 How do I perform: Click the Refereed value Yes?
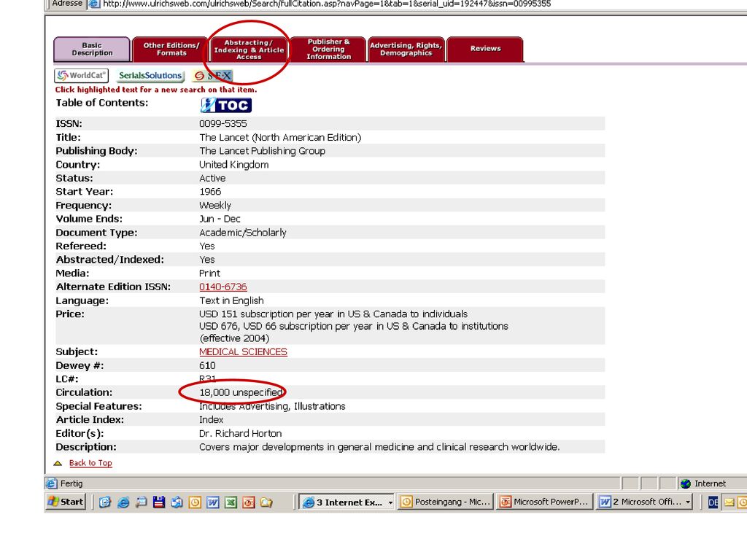pyautogui.click(x=206, y=246)
